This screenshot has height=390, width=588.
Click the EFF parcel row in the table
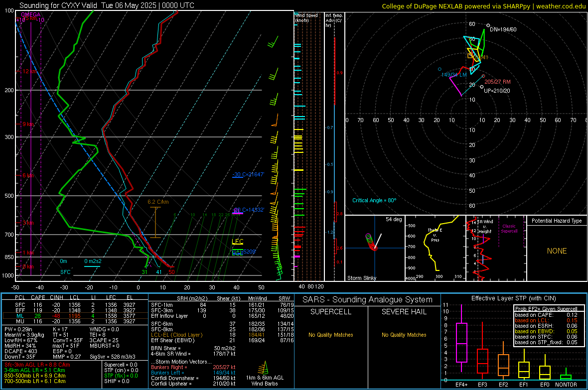[75, 310]
